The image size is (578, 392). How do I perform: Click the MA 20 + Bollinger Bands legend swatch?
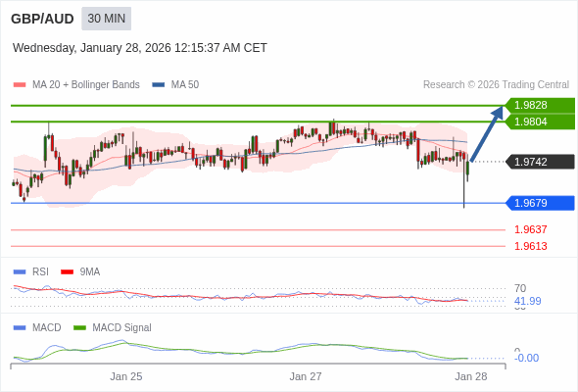tap(20, 85)
